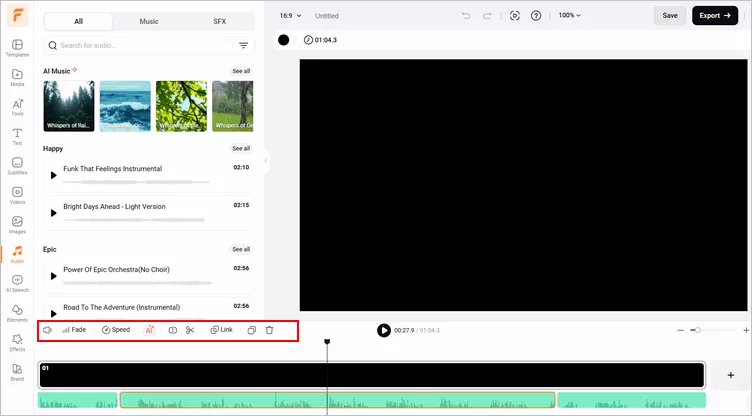Open the Text sidebar panel

point(17,137)
